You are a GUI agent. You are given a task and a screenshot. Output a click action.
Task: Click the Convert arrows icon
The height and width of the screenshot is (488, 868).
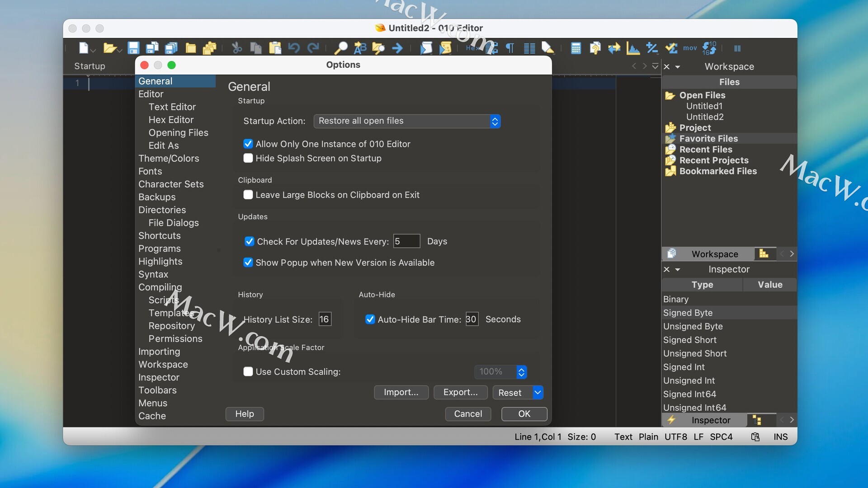(614, 48)
